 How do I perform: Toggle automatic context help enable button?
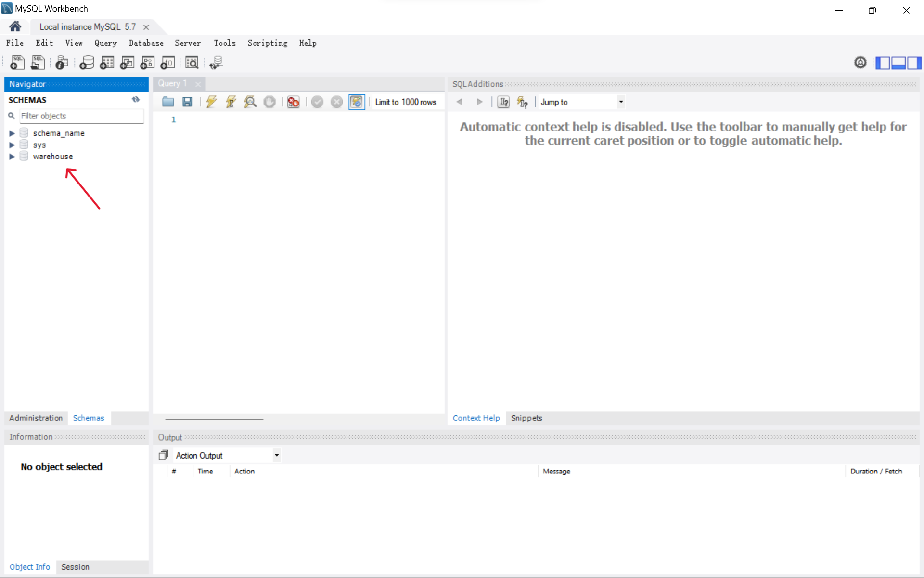(522, 101)
